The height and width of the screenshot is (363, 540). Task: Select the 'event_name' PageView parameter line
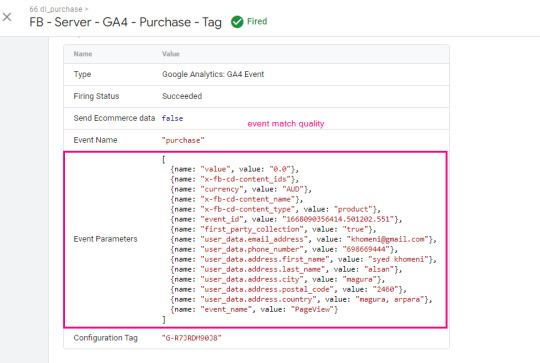254,309
